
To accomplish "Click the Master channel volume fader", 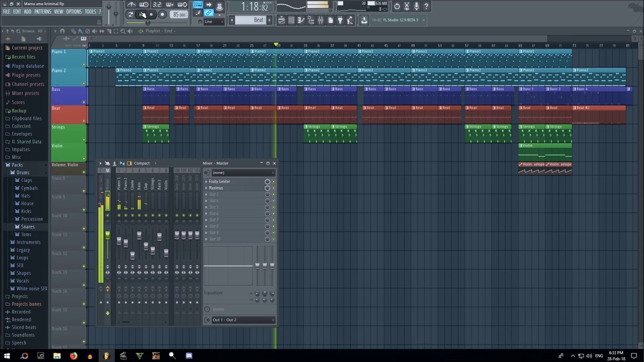I will [107, 235].
